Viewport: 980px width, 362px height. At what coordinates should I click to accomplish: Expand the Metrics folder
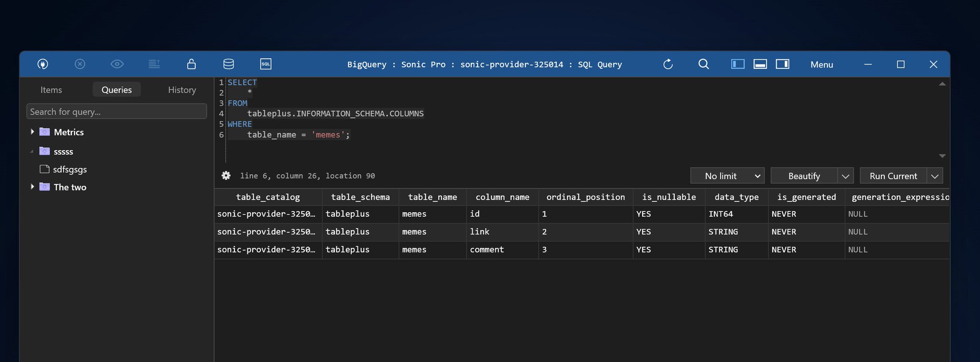pos(32,132)
